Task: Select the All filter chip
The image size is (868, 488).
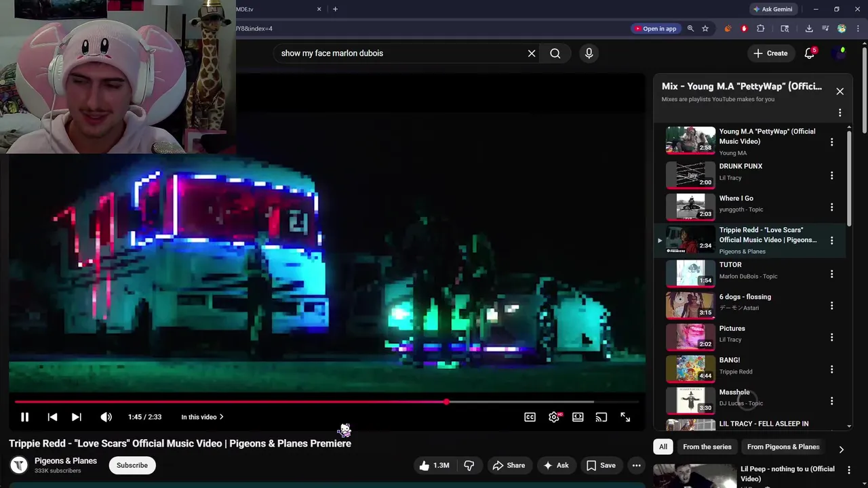Action: (x=663, y=447)
